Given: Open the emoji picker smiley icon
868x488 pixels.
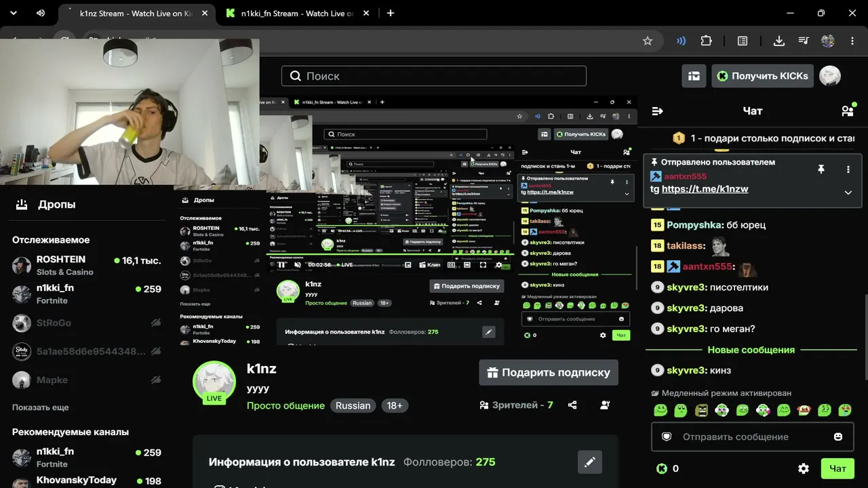Looking at the screenshot, I should tap(838, 436).
